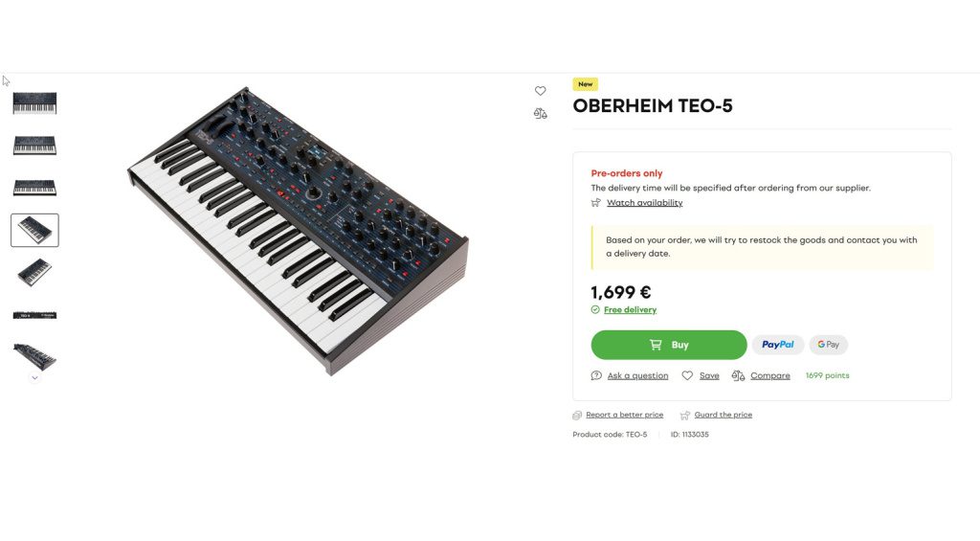Click the scales icon next to Compare
Screen dimensions: 980x541
(x=738, y=375)
